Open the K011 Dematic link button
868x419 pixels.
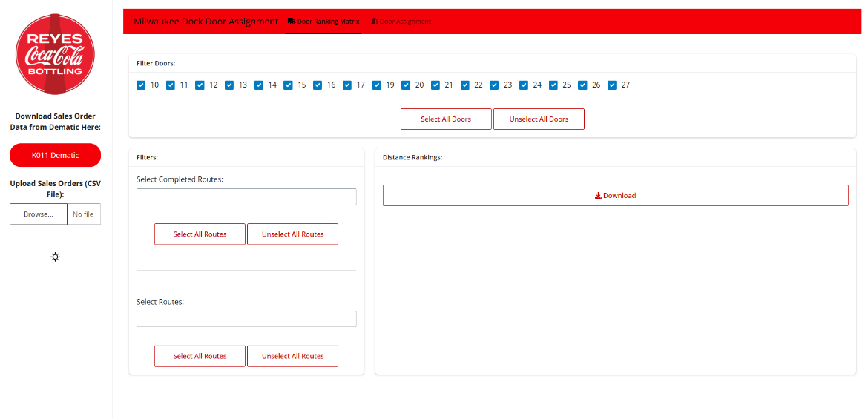coord(55,155)
